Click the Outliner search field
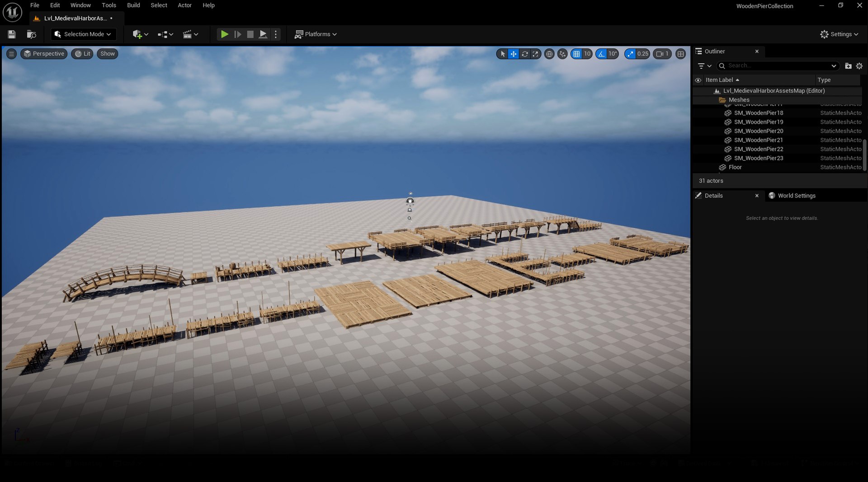Image resolution: width=868 pixels, height=482 pixels. pyautogui.click(x=778, y=66)
